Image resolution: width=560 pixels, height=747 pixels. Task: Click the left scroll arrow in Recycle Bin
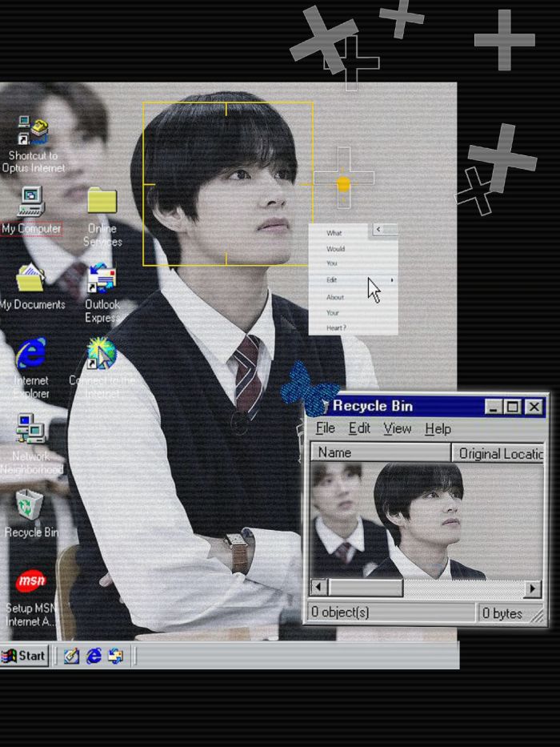[x=318, y=588]
